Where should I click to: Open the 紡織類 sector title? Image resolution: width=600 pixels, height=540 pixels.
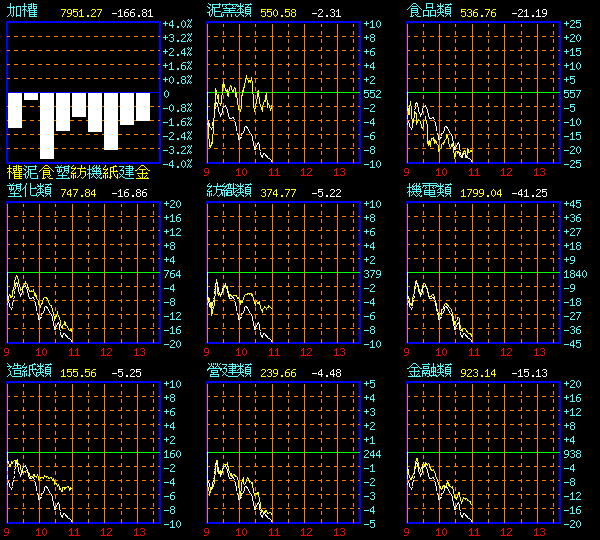(x=229, y=191)
